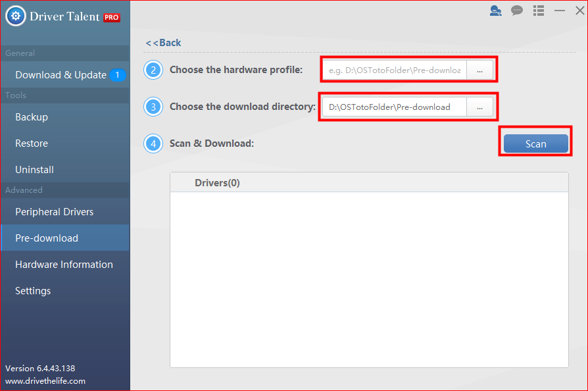The image size is (588, 391).
Task: Click the <<Back link
Action: 163,43
